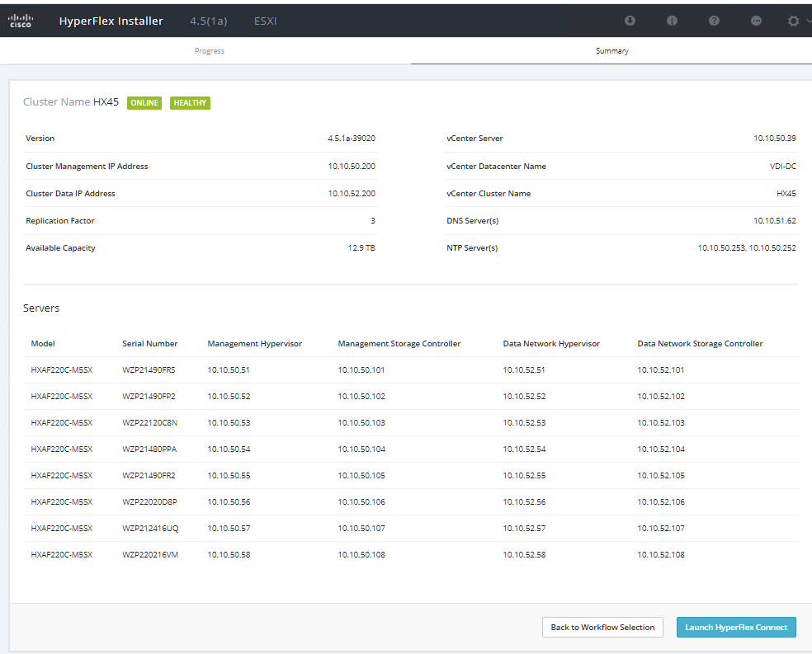Image resolution: width=812 pixels, height=654 pixels.
Task: Select serial number WZP21490FRS
Action: coord(149,370)
